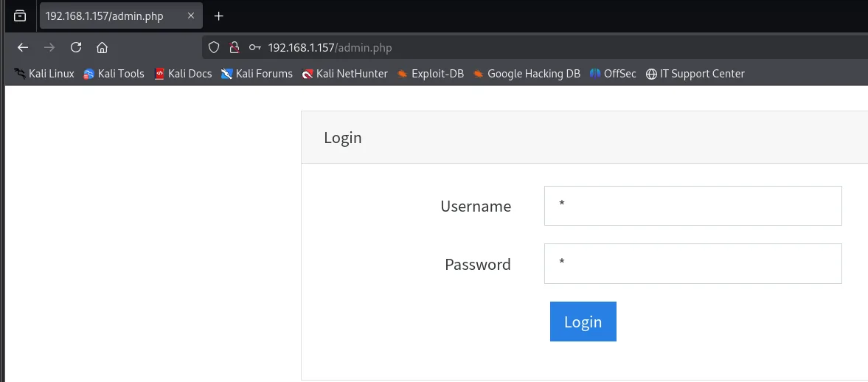Open the Exploit-DB bookmark

(x=430, y=74)
